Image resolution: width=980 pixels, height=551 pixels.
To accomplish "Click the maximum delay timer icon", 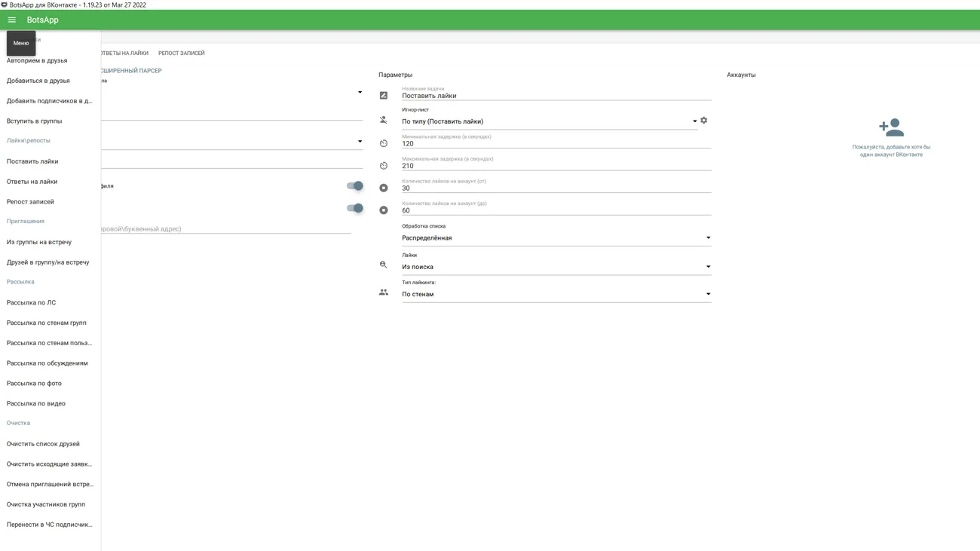I will [x=384, y=166].
